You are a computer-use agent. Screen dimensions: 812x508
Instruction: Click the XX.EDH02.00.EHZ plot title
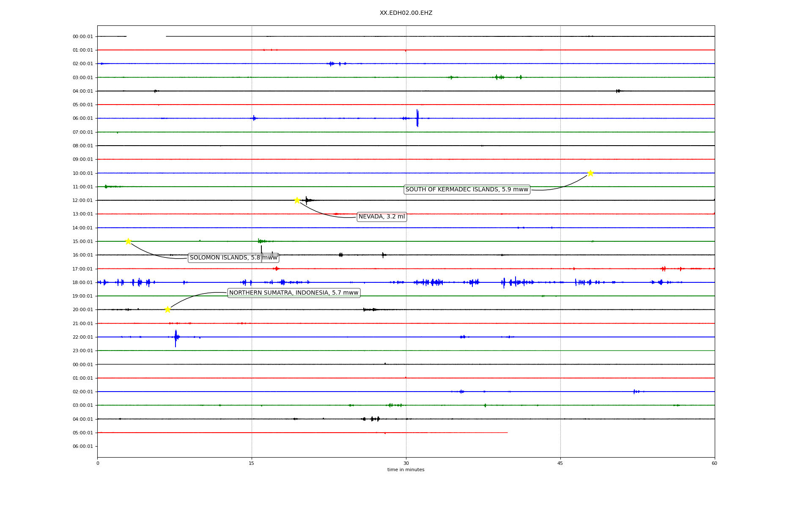pyautogui.click(x=406, y=13)
